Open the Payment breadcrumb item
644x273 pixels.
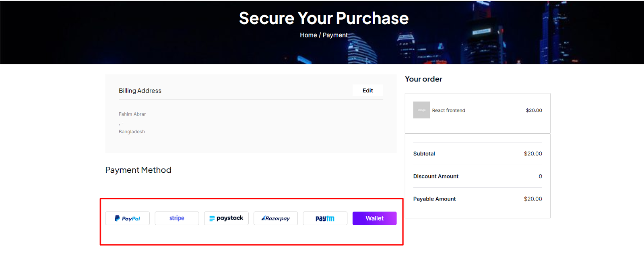click(335, 35)
